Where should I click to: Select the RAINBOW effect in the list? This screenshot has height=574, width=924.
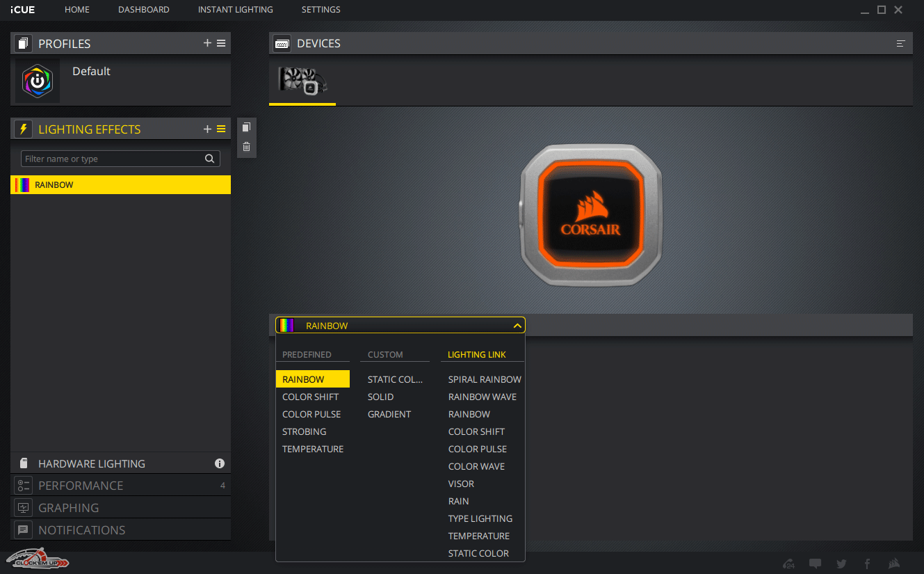(120, 184)
